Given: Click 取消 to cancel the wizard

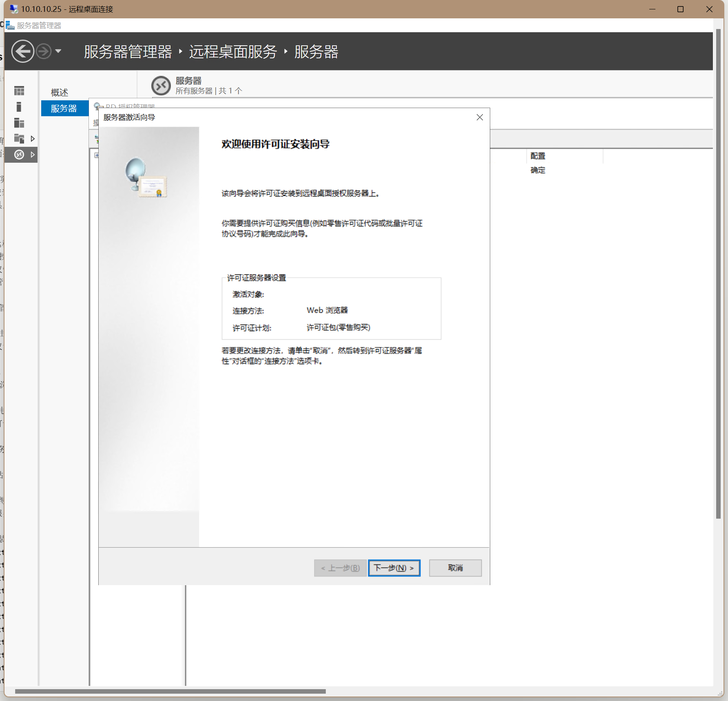Looking at the screenshot, I should tap(455, 568).
